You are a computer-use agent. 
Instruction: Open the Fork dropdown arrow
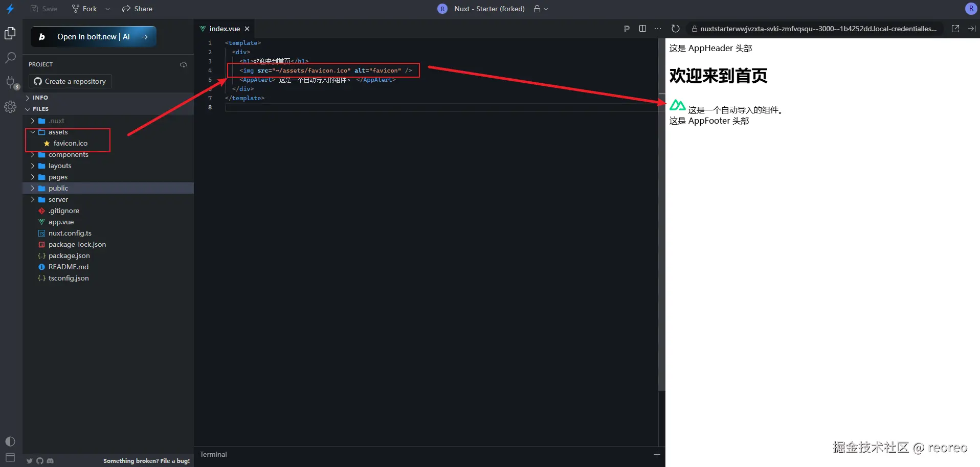coord(107,9)
